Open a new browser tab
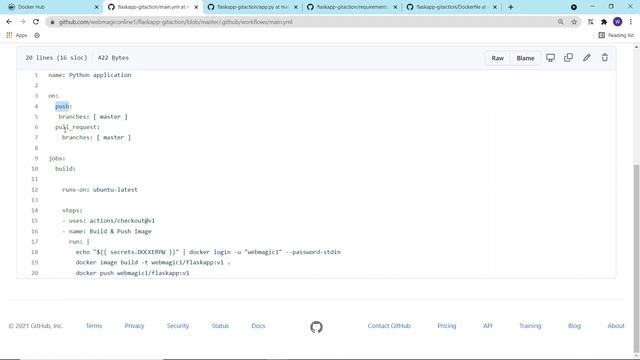 (x=510, y=7)
